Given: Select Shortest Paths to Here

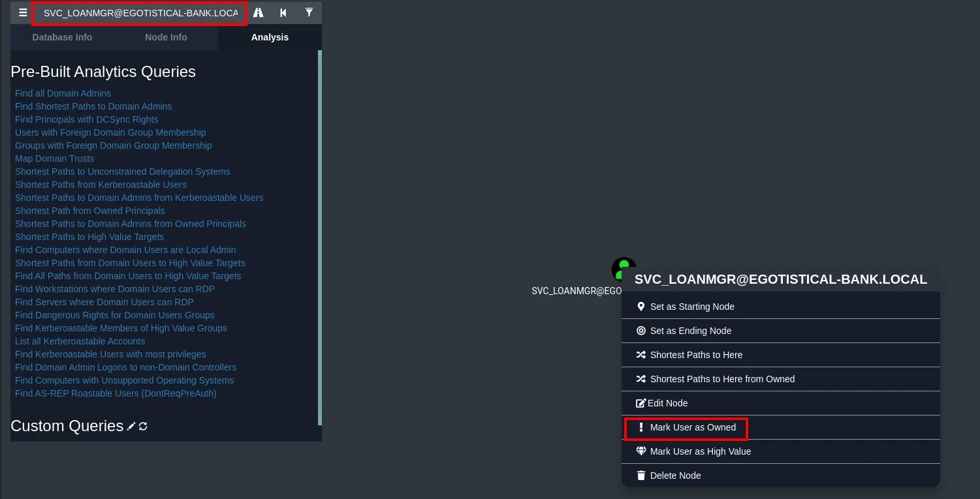Looking at the screenshot, I should (x=781, y=355).
